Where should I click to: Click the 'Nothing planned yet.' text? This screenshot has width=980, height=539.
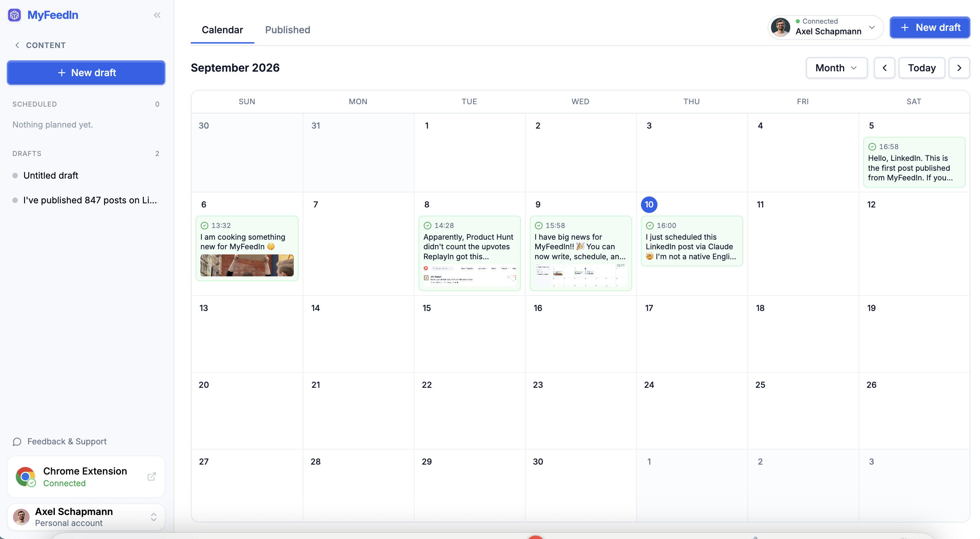tap(52, 125)
